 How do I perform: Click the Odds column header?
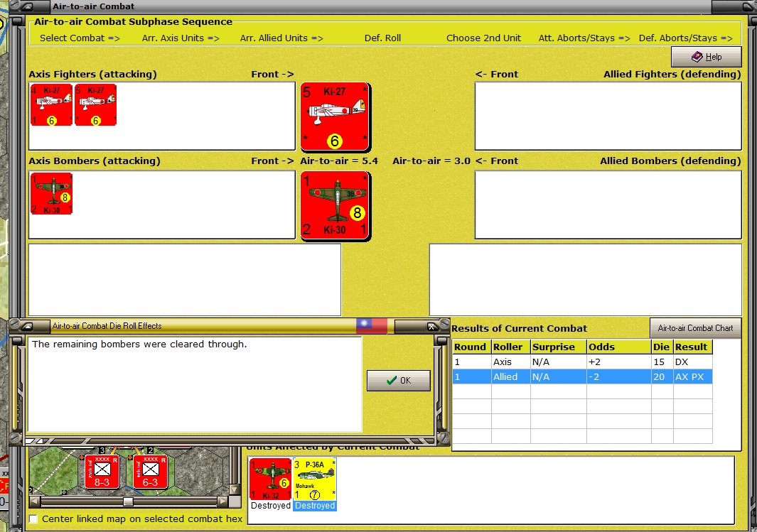618,347
